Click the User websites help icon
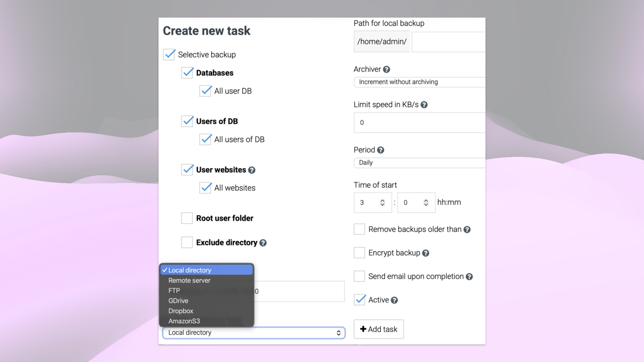This screenshot has width=644, height=362. 252,170
